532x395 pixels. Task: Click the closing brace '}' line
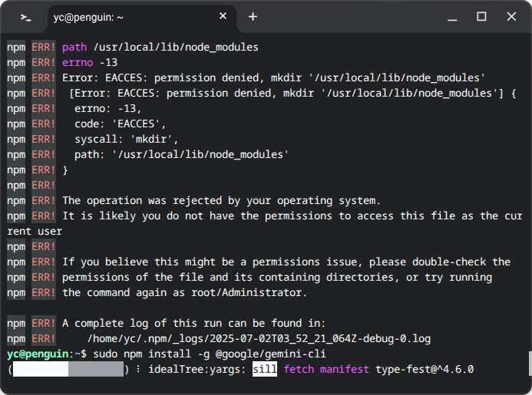[x=65, y=170]
